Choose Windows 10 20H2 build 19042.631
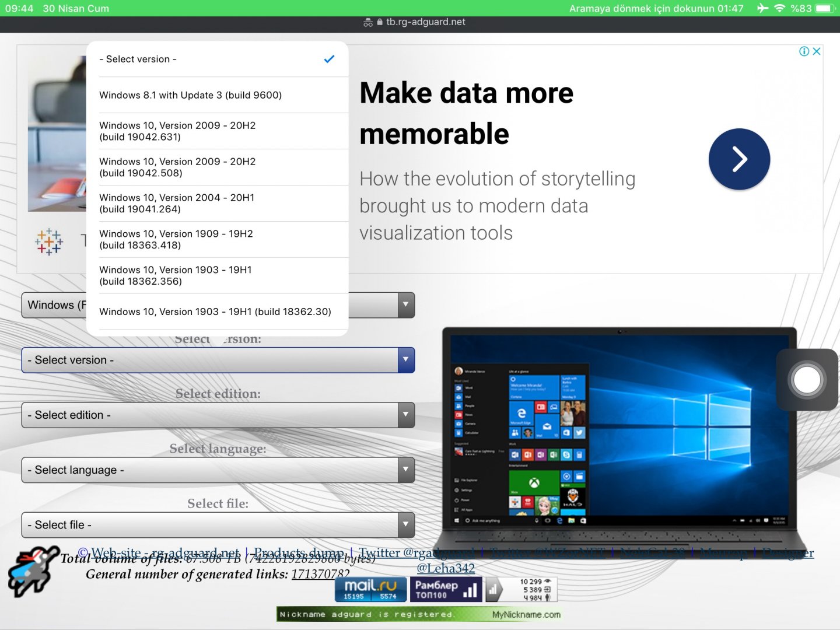The image size is (840, 630). click(217, 131)
